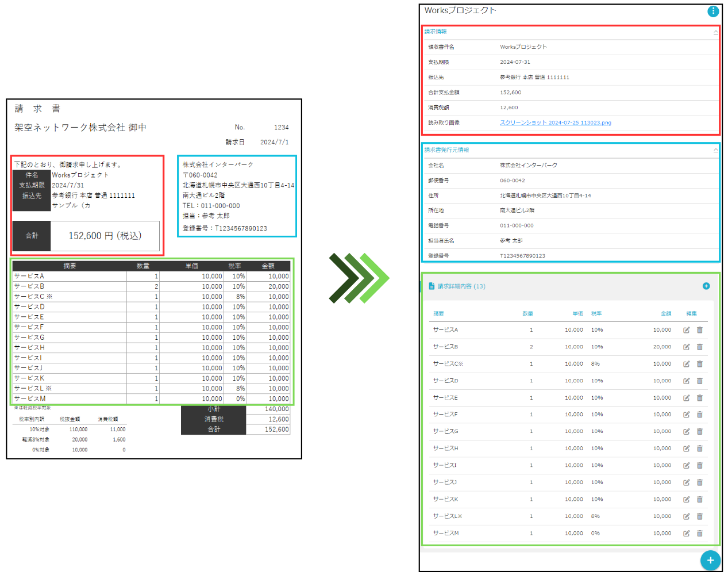Collapse the 請求情報 section

pyautogui.click(x=715, y=32)
